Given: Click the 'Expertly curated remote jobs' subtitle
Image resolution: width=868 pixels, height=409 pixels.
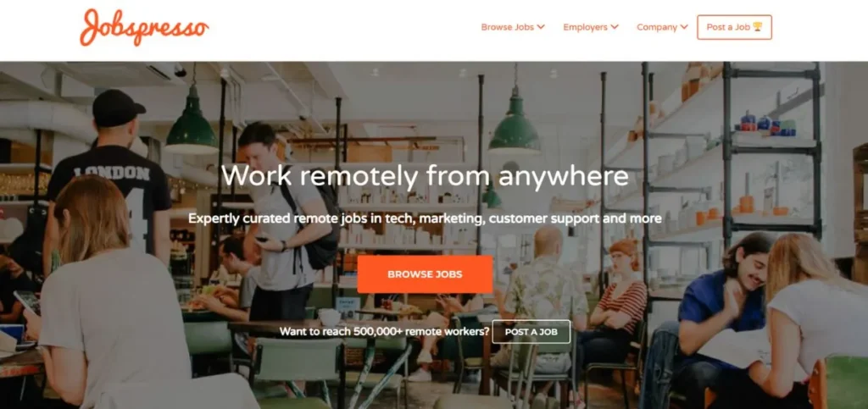Looking at the screenshot, I should [x=425, y=218].
